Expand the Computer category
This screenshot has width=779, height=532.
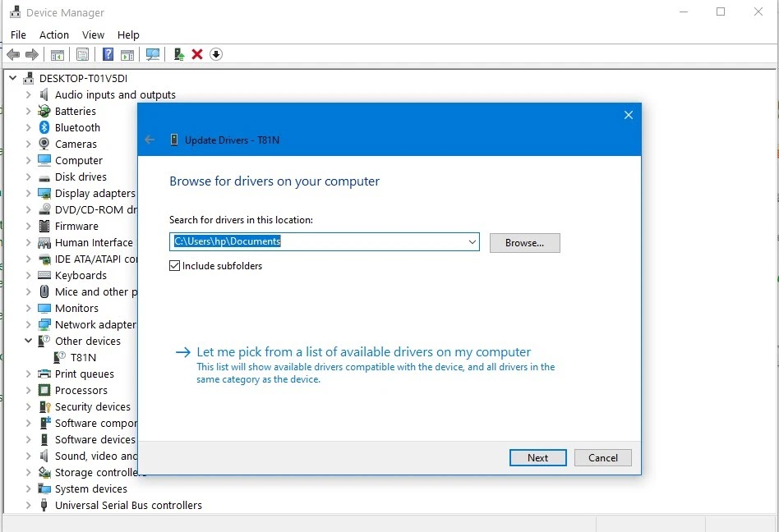tap(28, 160)
